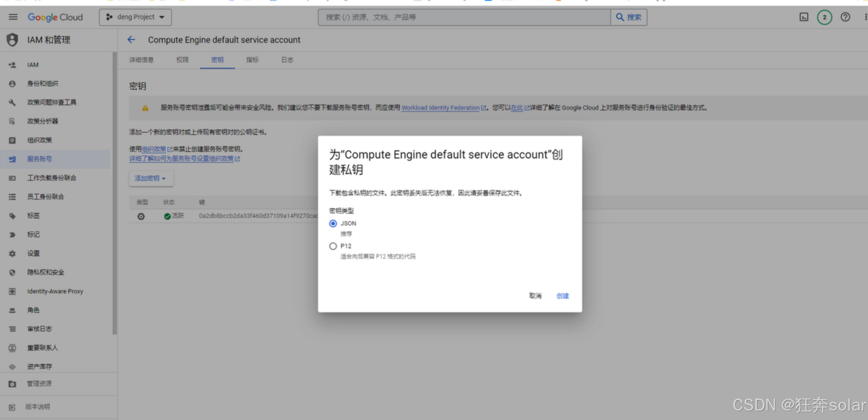The image size is (868, 420).
Task: Click the 重要联系人 sidebar icon
Action: pos(12,348)
